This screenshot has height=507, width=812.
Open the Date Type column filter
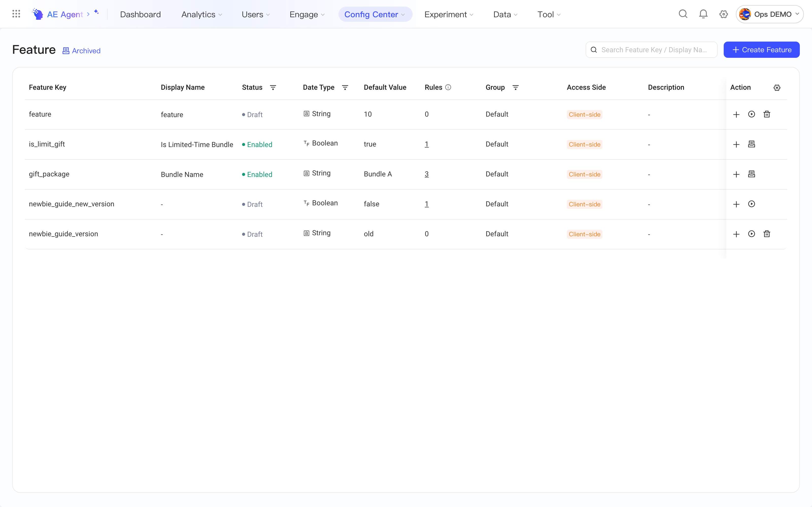(x=345, y=87)
